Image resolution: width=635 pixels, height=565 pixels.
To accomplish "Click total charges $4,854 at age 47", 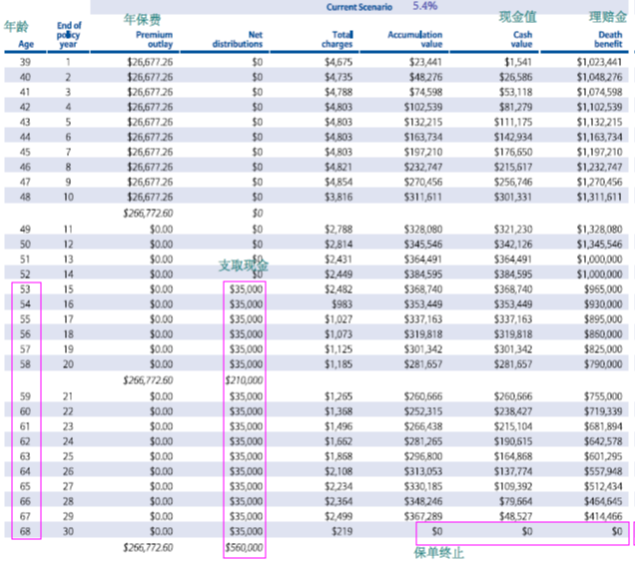I will (x=338, y=182).
